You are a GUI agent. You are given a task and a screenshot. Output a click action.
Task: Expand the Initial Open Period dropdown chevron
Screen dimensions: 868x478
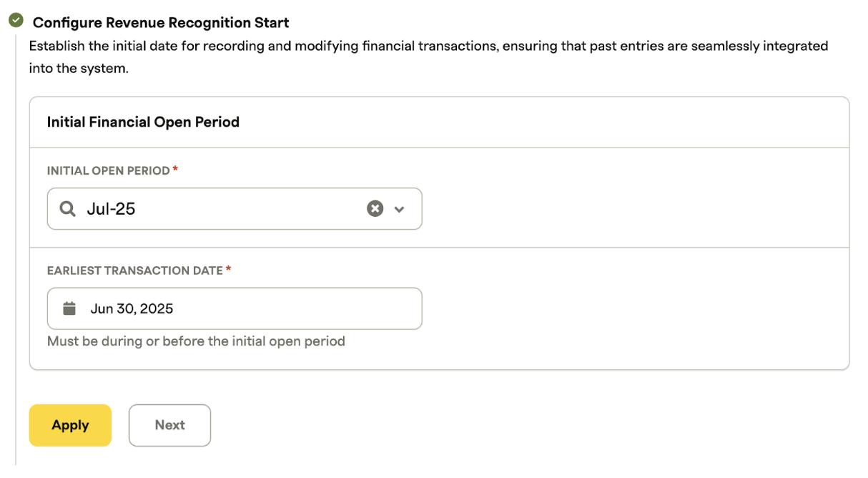pyautogui.click(x=400, y=209)
